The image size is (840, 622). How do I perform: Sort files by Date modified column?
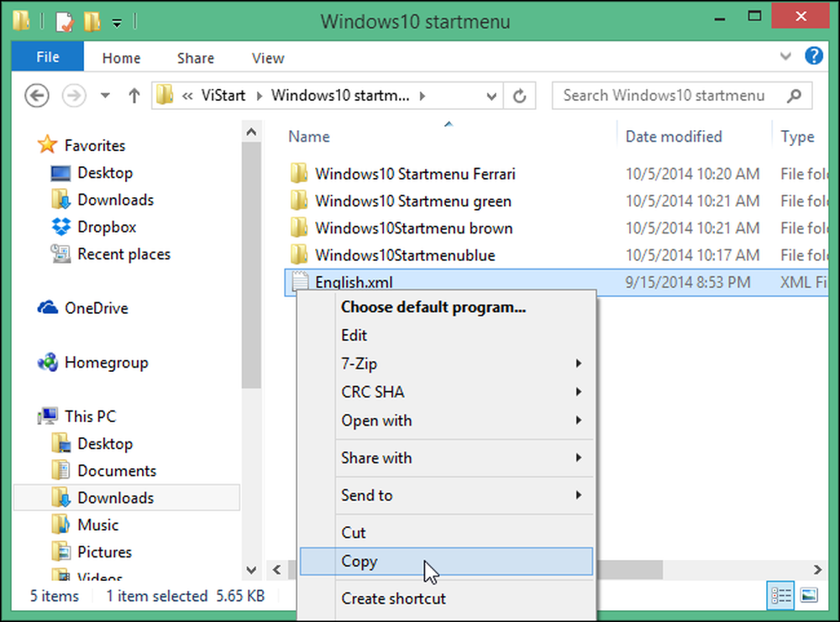[x=674, y=137]
